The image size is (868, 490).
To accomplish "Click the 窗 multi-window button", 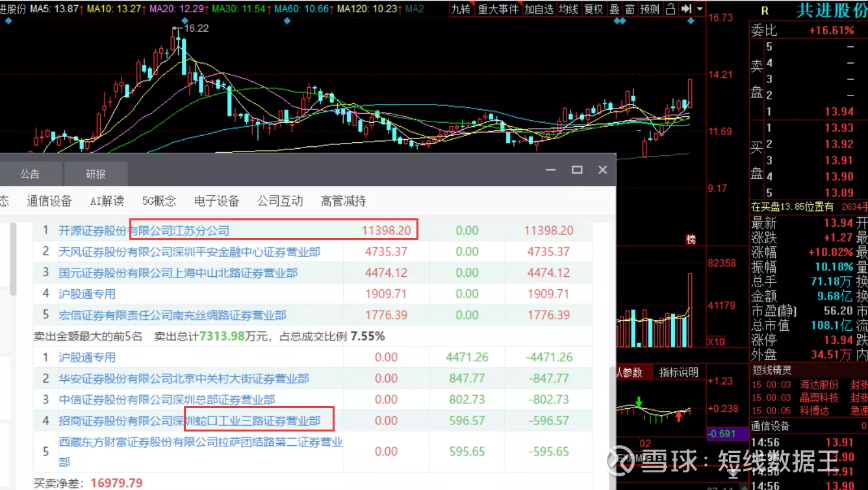I will (x=630, y=9).
